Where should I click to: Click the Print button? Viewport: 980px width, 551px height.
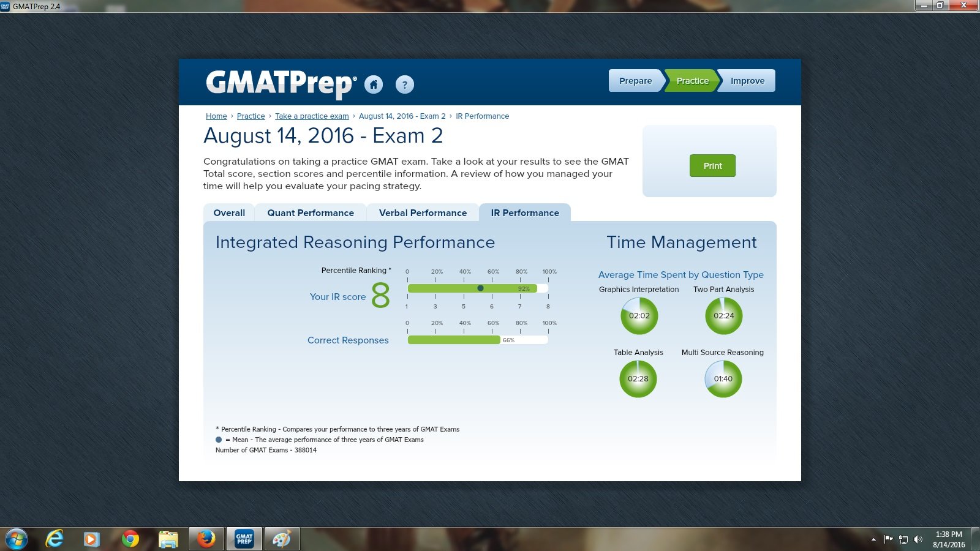(x=712, y=165)
